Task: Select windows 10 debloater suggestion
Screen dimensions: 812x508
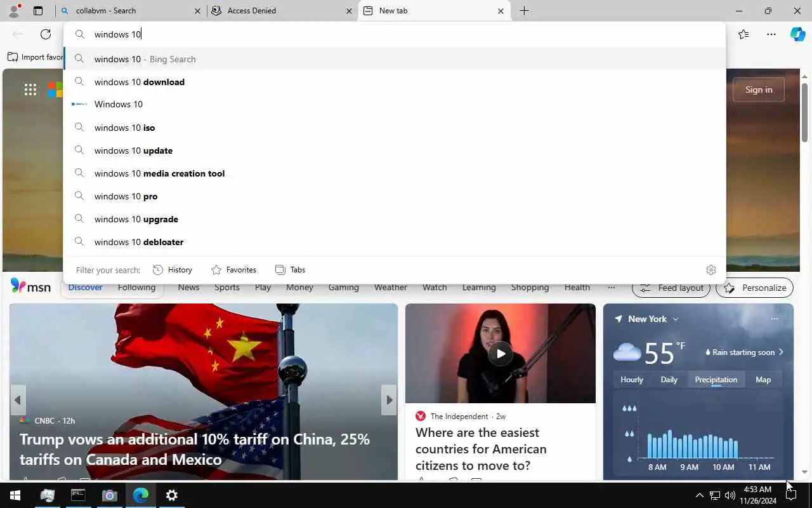Action: (395, 242)
